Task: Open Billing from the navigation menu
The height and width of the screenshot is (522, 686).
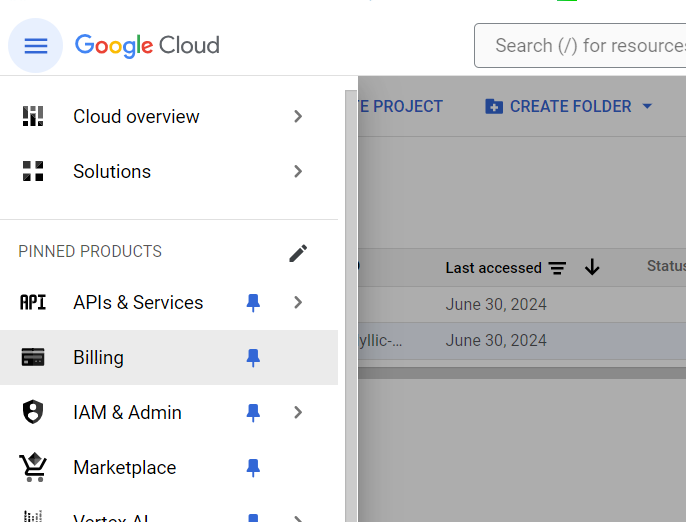Action: coord(98,358)
